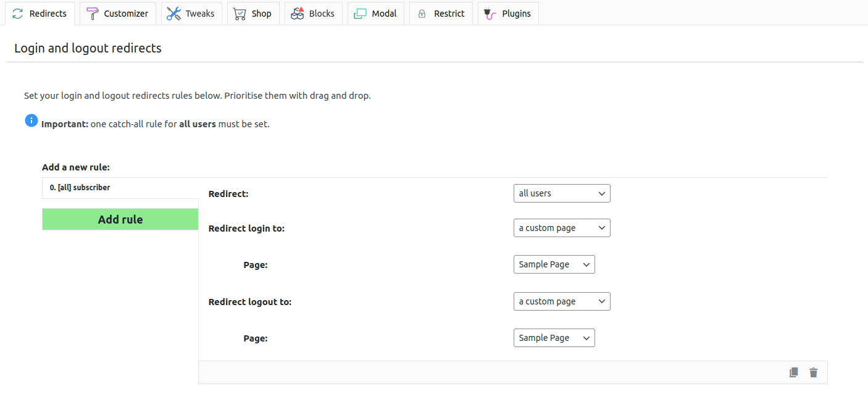Click the Shop cart icon

click(x=240, y=14)
